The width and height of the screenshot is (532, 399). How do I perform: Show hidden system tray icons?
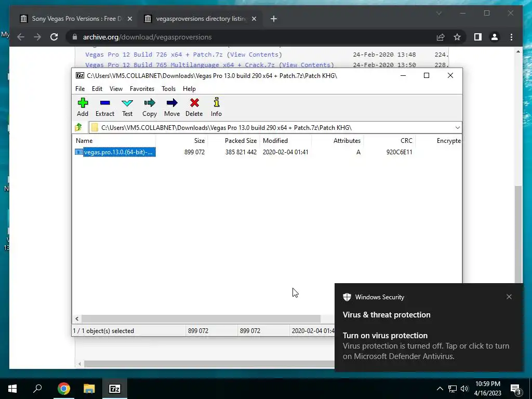440,389
